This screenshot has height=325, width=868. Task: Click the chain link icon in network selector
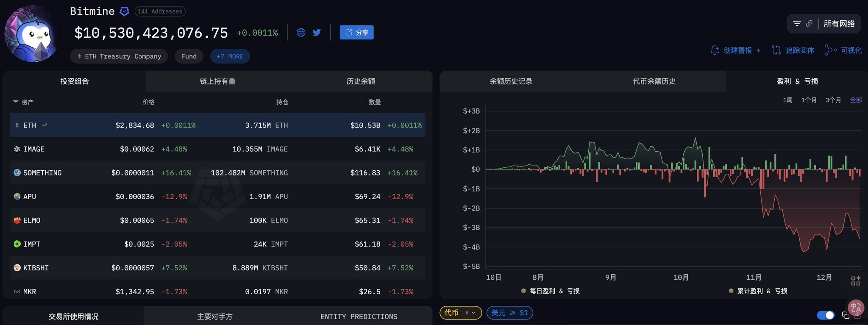809,24
